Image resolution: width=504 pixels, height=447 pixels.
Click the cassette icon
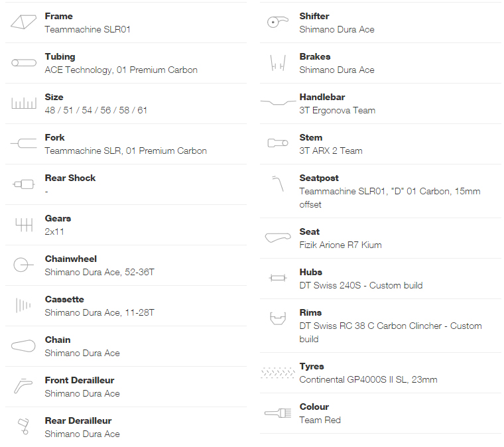coord(23,305)
